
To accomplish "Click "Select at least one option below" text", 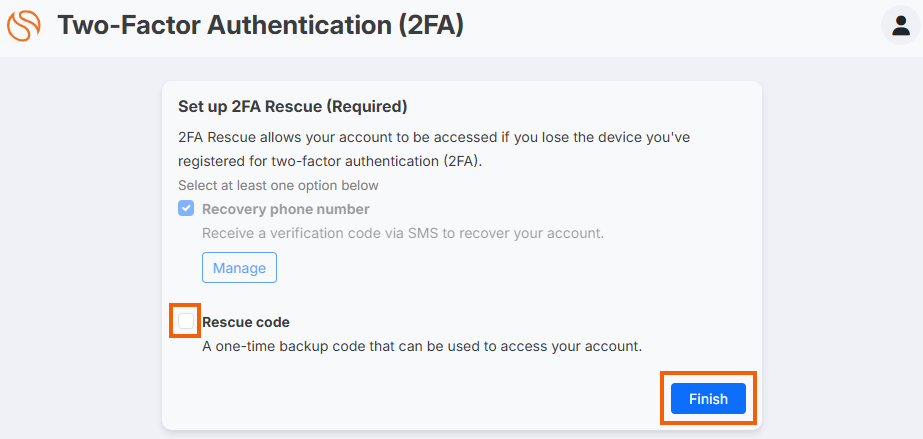I will click(278, 185).
